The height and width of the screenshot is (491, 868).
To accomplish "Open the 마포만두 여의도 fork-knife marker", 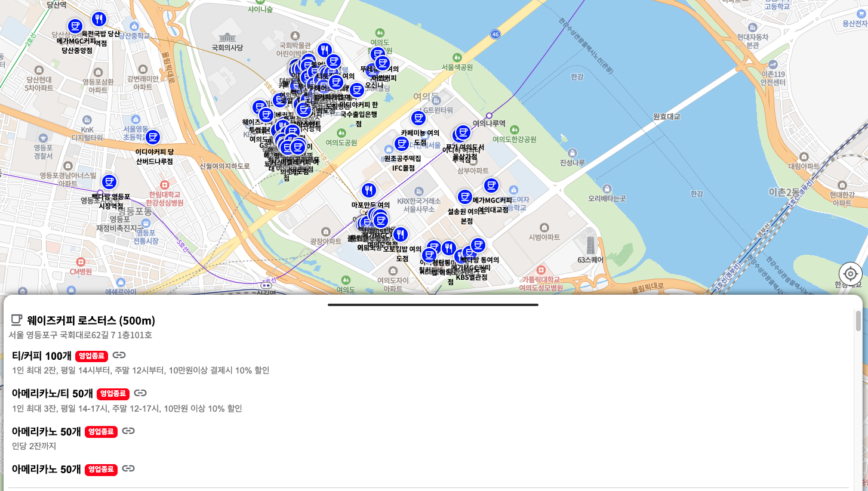I will (369, 190).
